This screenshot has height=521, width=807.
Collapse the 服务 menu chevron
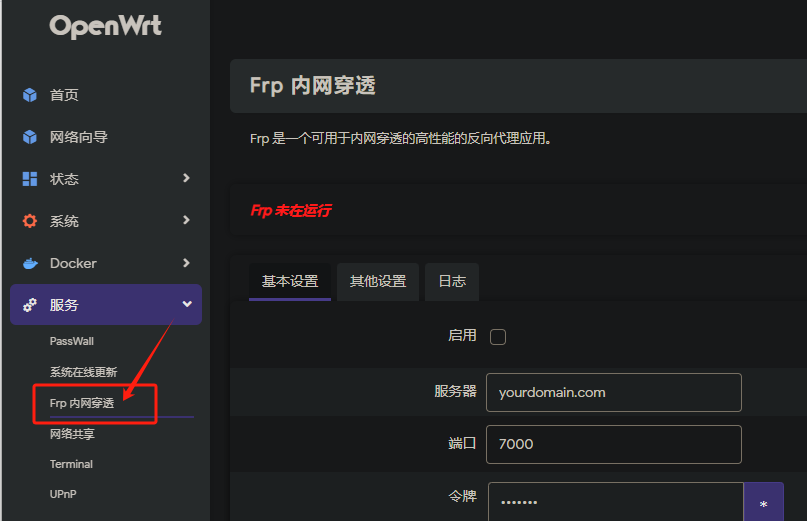tap(187, 304)
